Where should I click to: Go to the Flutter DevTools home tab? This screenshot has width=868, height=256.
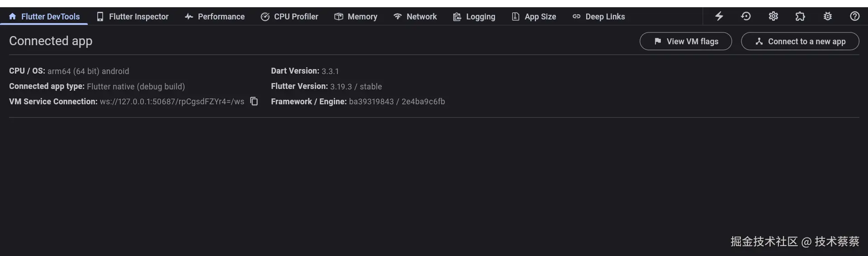44,17
